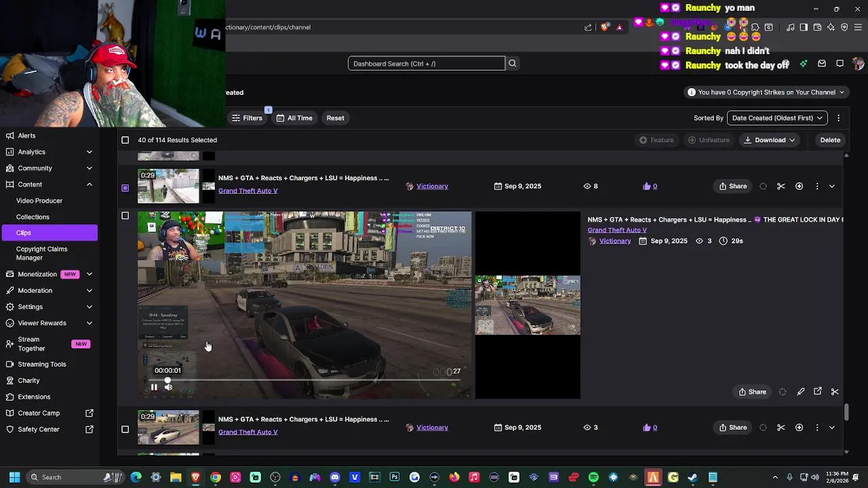The height and width of the screenshot is (488, 868).
Task: Expand the bottom 3-views clip row chevron
Action: pyautogui.click(x=832, y=428)
